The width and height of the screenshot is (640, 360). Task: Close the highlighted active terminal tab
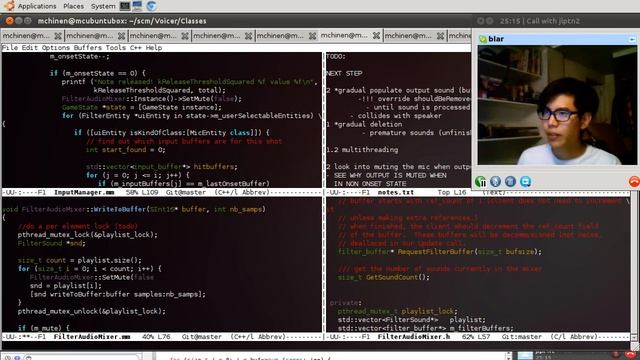tap(376, 36)
